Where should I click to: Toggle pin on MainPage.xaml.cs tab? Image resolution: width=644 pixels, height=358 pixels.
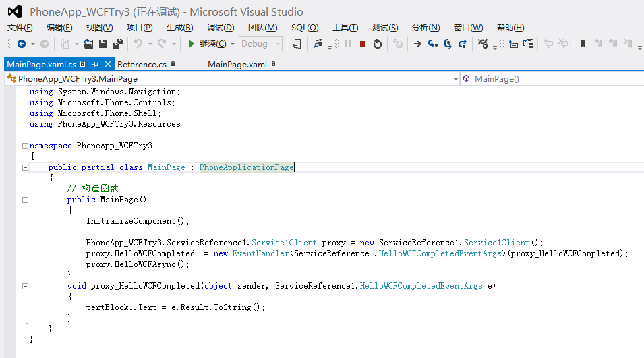tap(95, 65)
